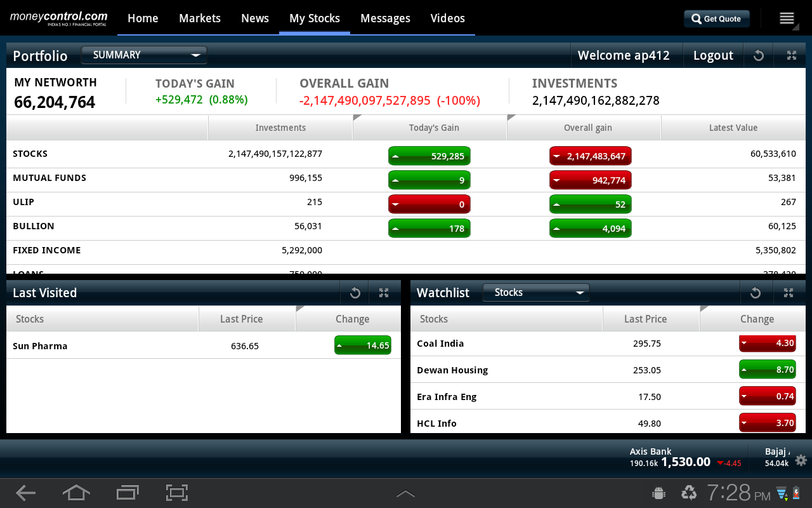Click the Get Quote button

716,19
